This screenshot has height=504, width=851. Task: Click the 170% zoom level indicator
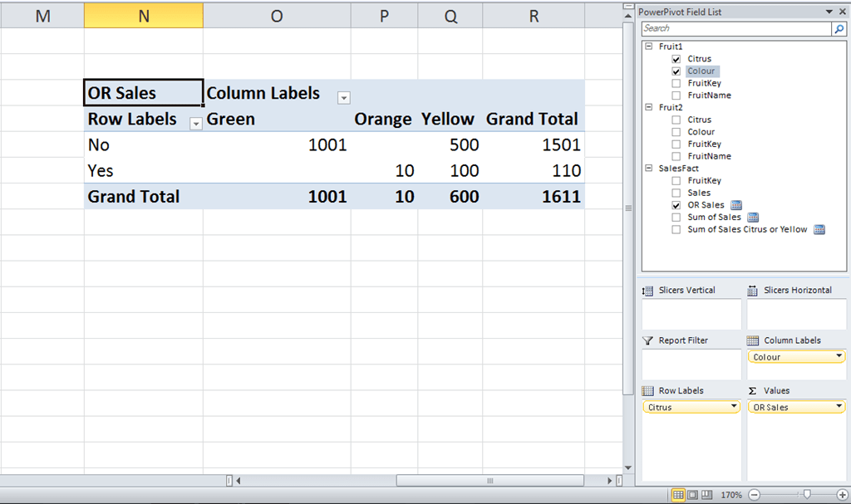[x=731, y=495]
